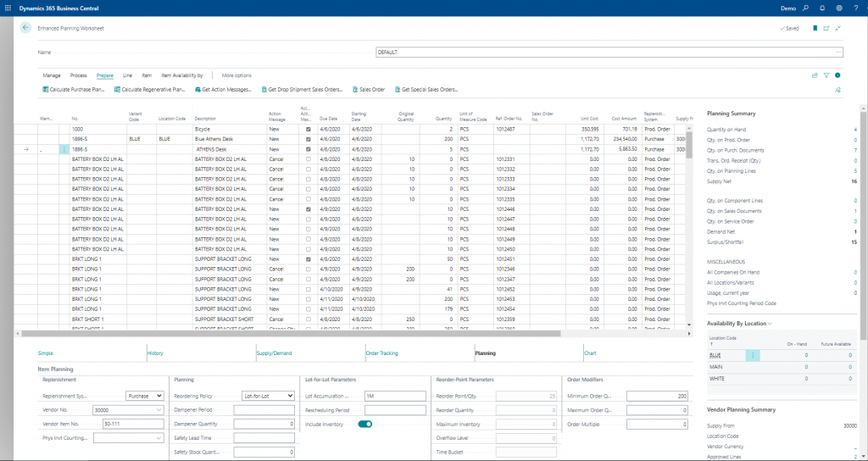Open the Replenishment System dropdown
Viewport: 868px width, 461px height.
[x=145, y=396]
